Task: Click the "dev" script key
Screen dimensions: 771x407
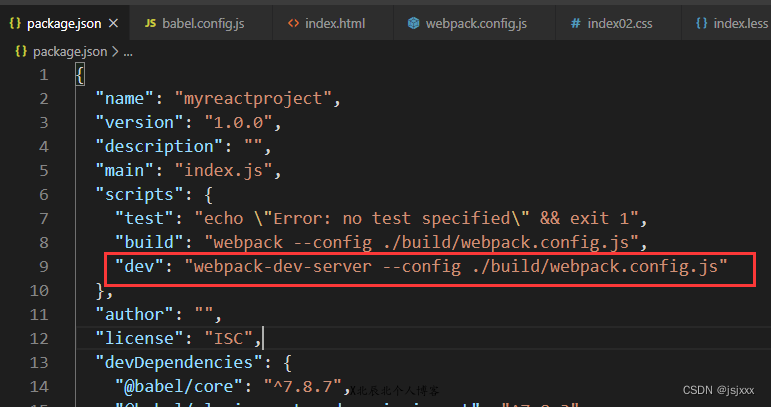Action: coord(140,266)
